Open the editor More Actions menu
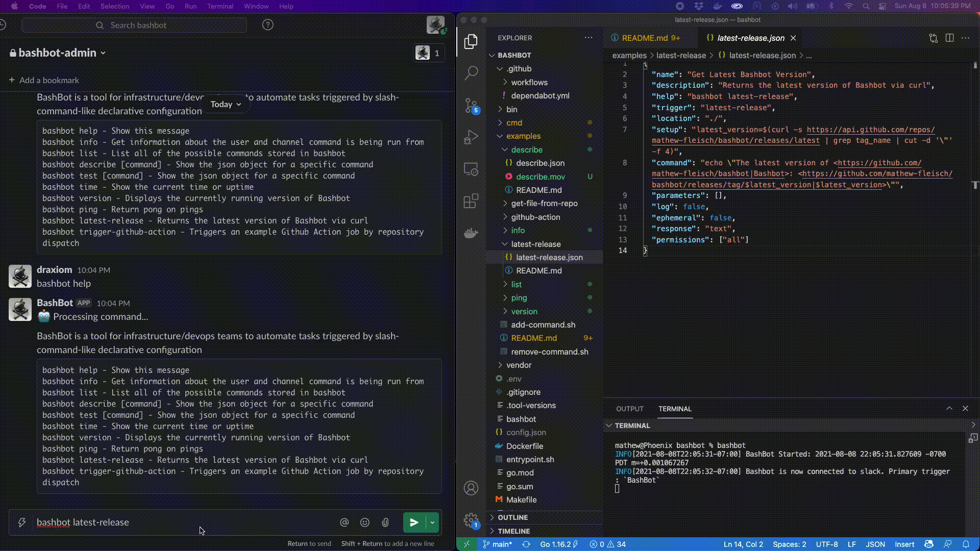 965,38
